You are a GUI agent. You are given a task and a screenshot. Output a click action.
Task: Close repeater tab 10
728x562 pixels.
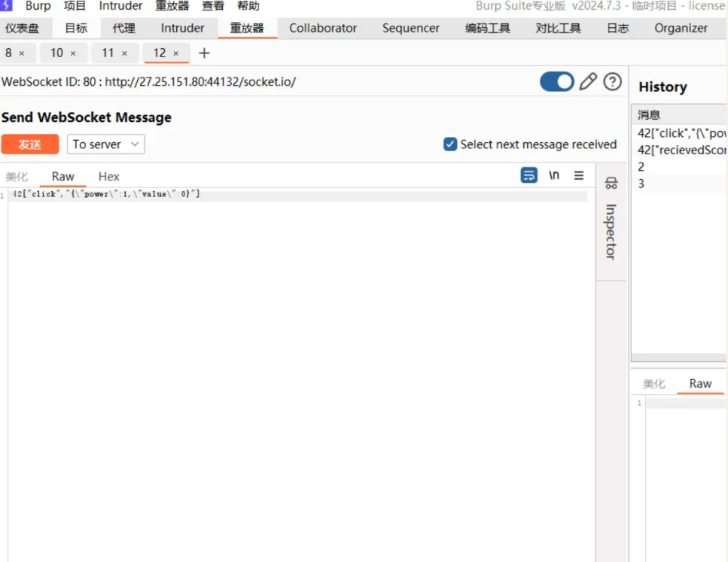pyautogui.click(x=73, y=53)
